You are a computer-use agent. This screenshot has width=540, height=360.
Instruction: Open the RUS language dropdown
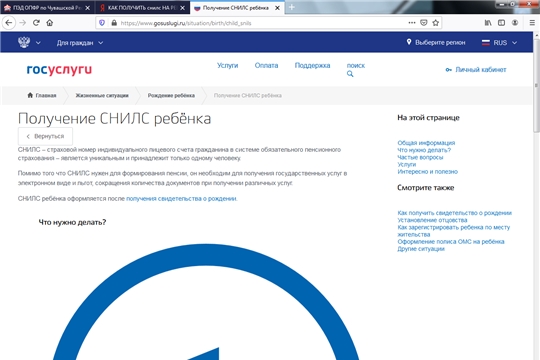coord(505,43)
